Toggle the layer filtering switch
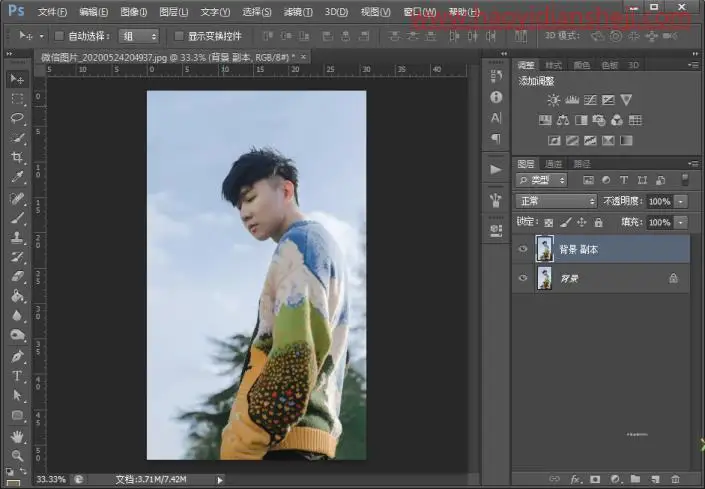The image size is (705, 489). coord(685,180)
